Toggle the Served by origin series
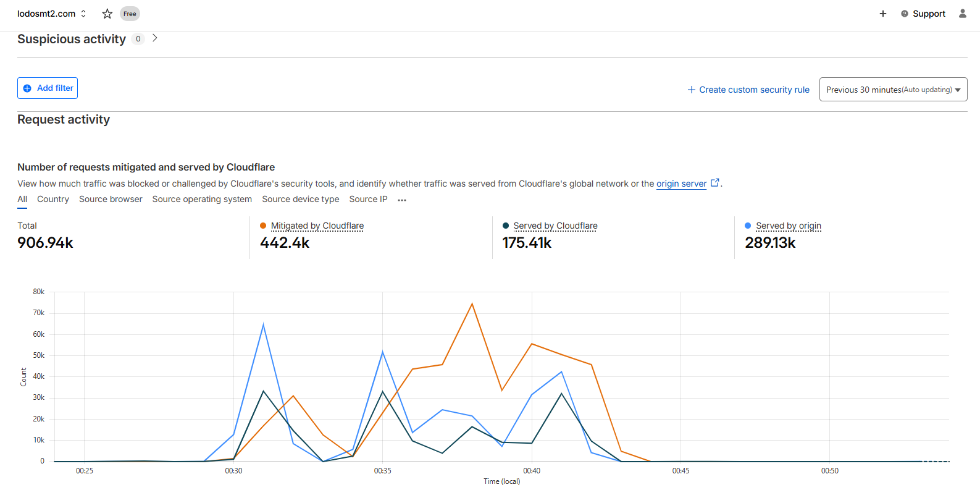The width and height of the screenshot is (980, 495). (x=789, y=226)
